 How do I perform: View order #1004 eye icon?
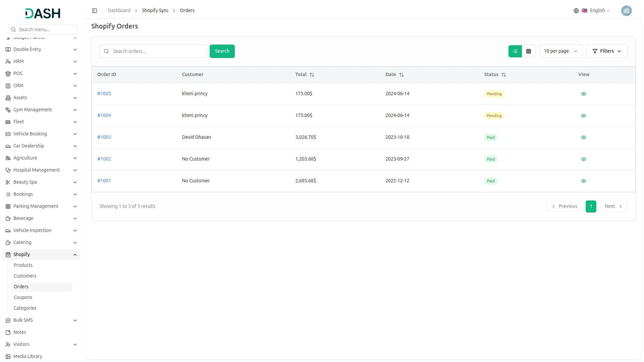(x=584, y=116)
